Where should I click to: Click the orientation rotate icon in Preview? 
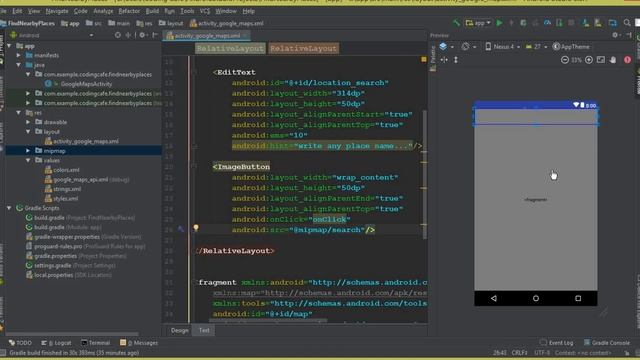pos(465,47)
